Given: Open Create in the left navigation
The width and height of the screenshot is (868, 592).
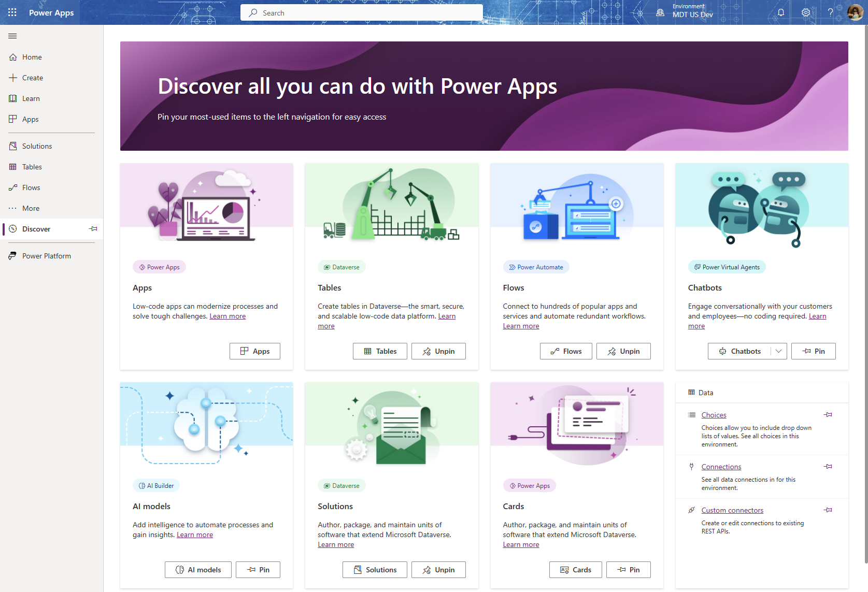Looking at the screenshot, I should point(52,78).
